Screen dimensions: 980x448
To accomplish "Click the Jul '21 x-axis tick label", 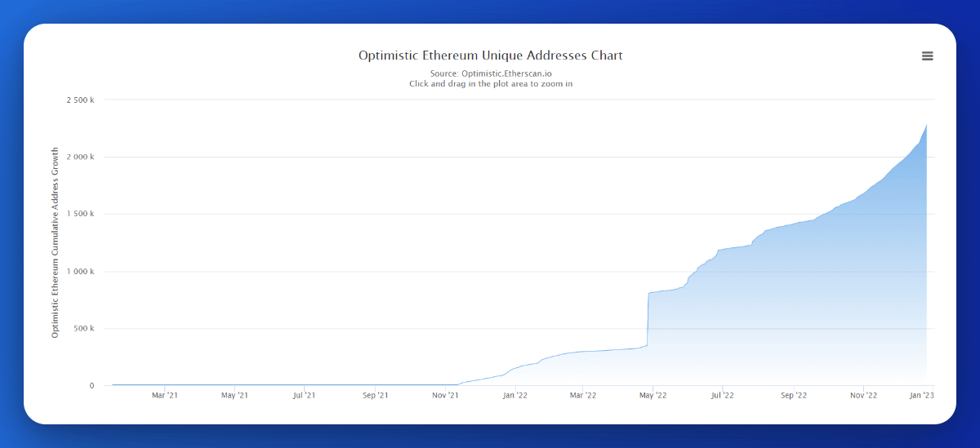I will coord(305,395).
